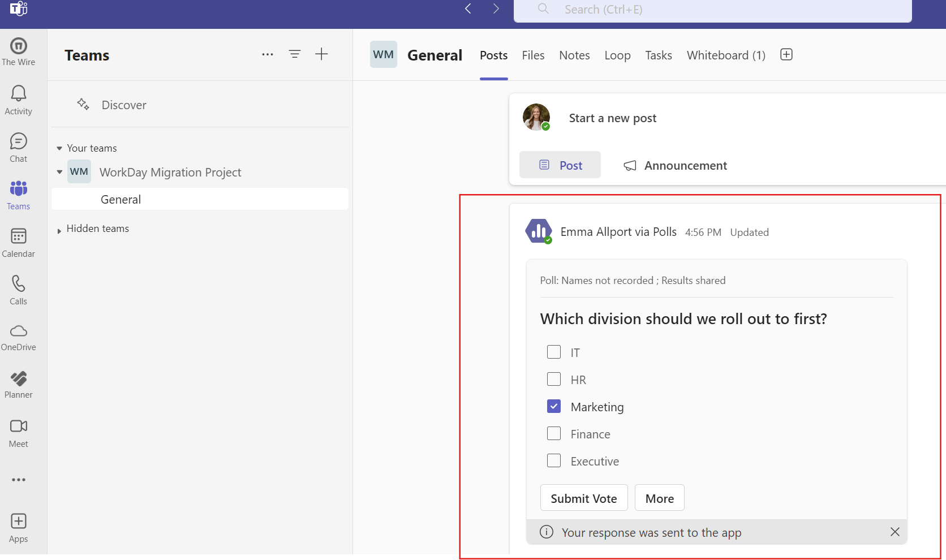Dismiss the response sent notification
This screenshot has height=560, width=946.
click(895, 532)
